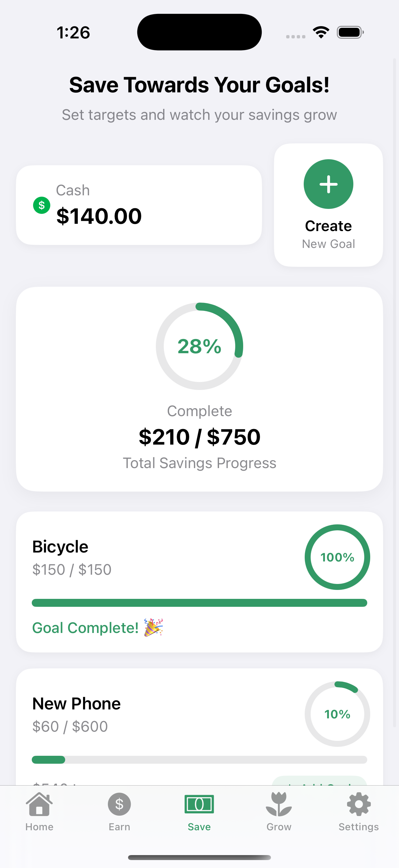The image size is (399, 868).
Task: Switch to the Earn tab label
Action: [x=119, y=827]
